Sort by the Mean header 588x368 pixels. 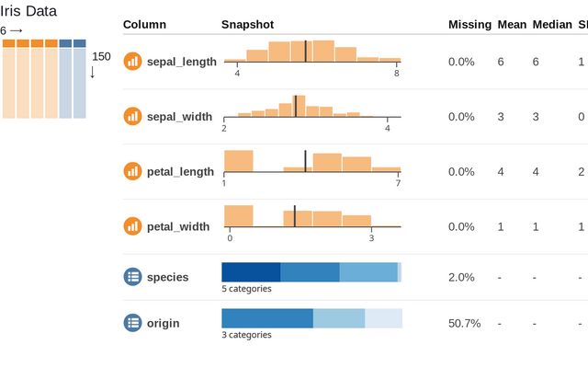coord(512,24)
